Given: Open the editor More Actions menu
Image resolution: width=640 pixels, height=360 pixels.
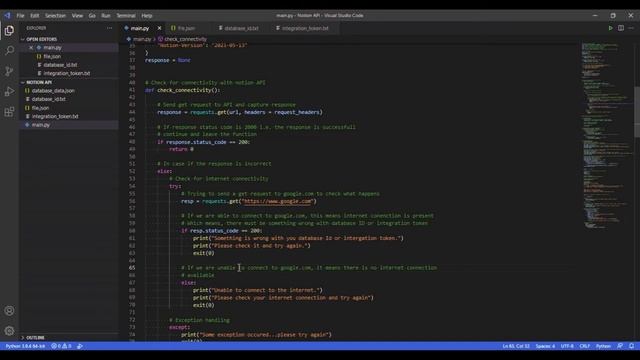Looking at the screenshot, I should [x=631, y=28].
